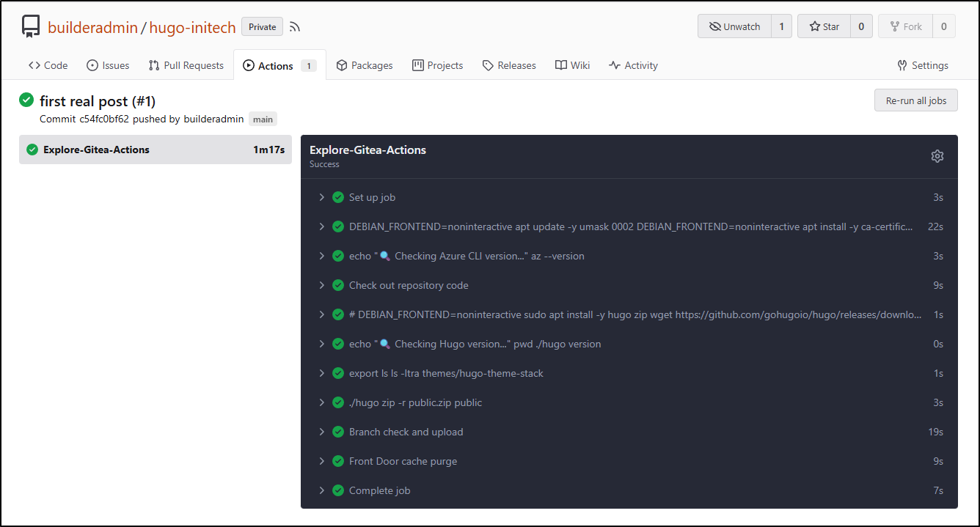This screenshot has width=980, height=527.
Task: Click the Unwatch button
Action: pyautogui.click(x=734, y=26)
